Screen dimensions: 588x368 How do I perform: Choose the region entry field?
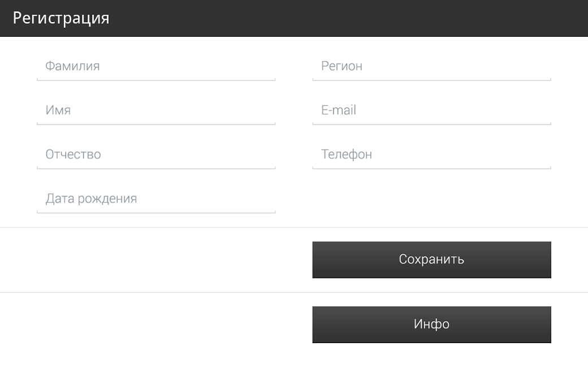(431, 66)
